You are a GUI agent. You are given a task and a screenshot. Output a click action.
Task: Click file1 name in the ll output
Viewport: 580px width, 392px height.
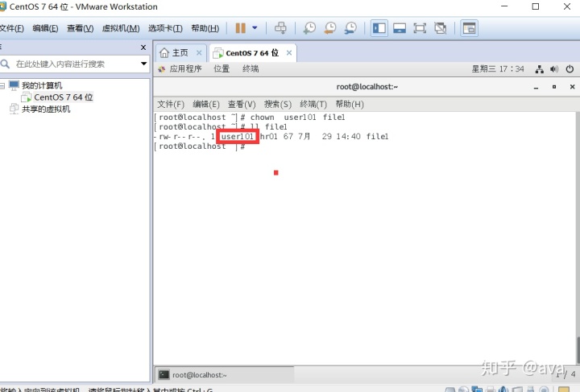click(x=377, y=137)
